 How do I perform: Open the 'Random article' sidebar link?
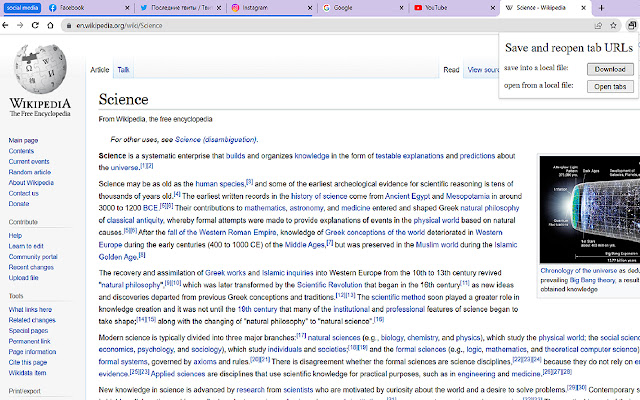pos(29,172)
